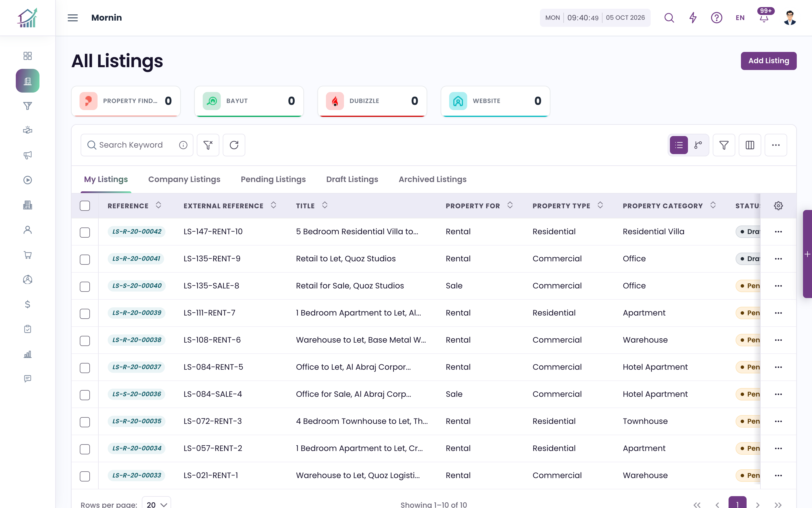Check the box for LS-R-20-00041
The image size is (812, 508).
coord(85,259)
